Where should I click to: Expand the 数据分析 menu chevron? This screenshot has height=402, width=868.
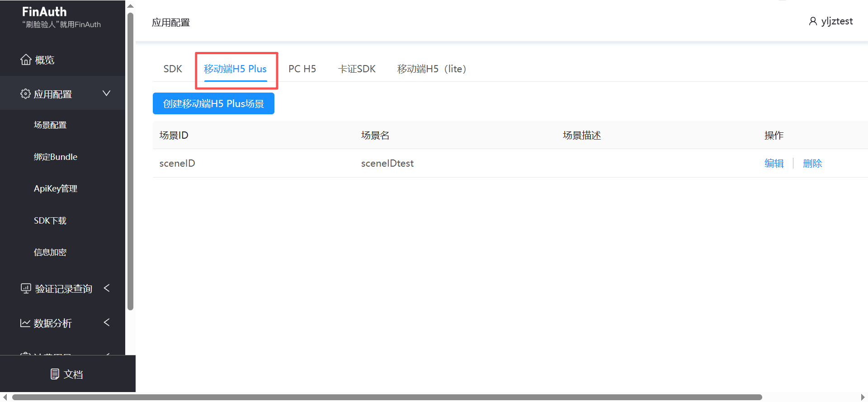point(107,323)
